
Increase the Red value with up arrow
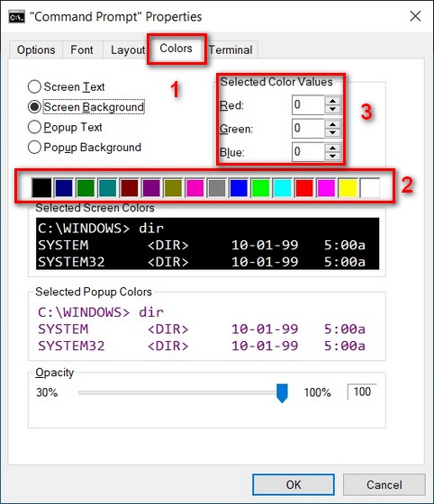pos(332,101)
